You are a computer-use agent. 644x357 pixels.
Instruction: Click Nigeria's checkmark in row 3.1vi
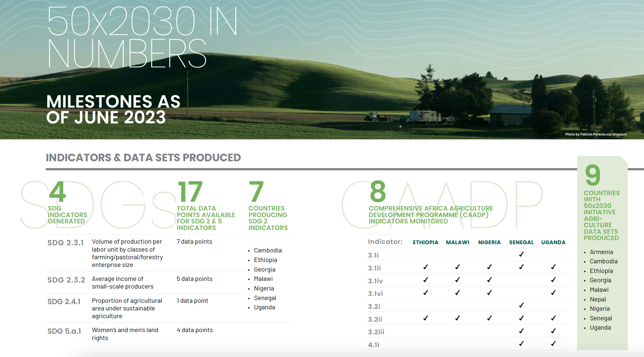pyautogui.click(x=489, y=292)
